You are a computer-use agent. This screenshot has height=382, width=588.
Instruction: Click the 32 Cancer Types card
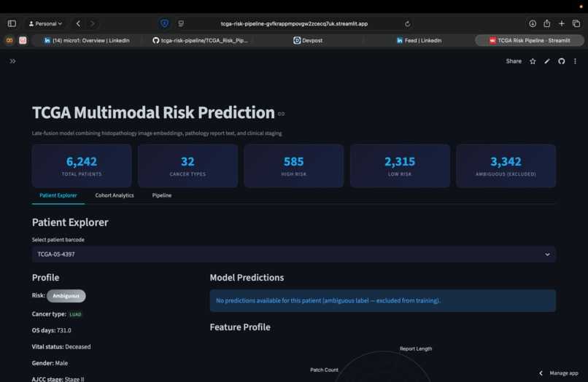click(x=187, y=165)
